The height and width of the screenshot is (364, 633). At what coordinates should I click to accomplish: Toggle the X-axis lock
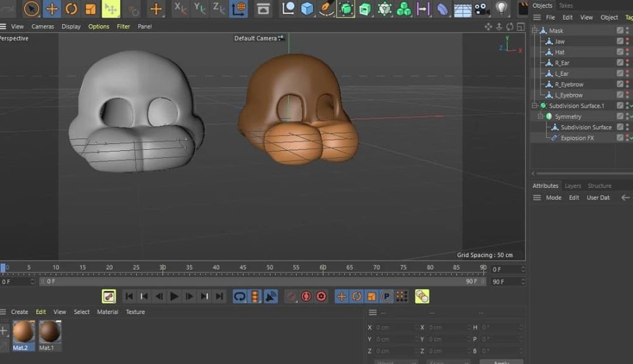pyautogui.click(x=180, y=9)
